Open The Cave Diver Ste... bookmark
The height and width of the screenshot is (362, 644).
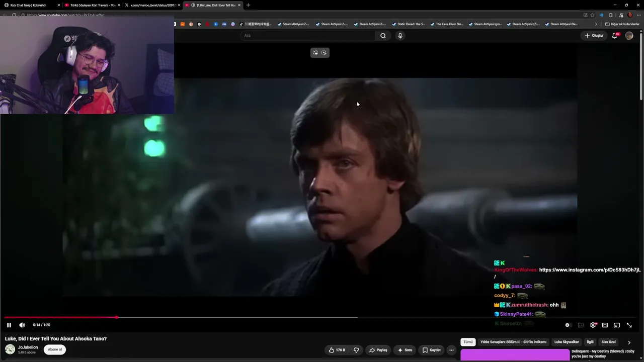pyautogui.click(x=446, y=24)
